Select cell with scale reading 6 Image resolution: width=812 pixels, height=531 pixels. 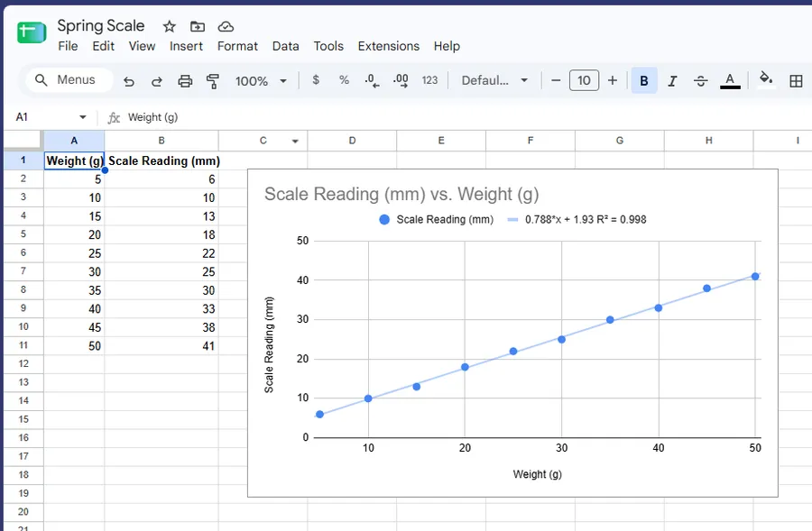click(x=161, y=179)
